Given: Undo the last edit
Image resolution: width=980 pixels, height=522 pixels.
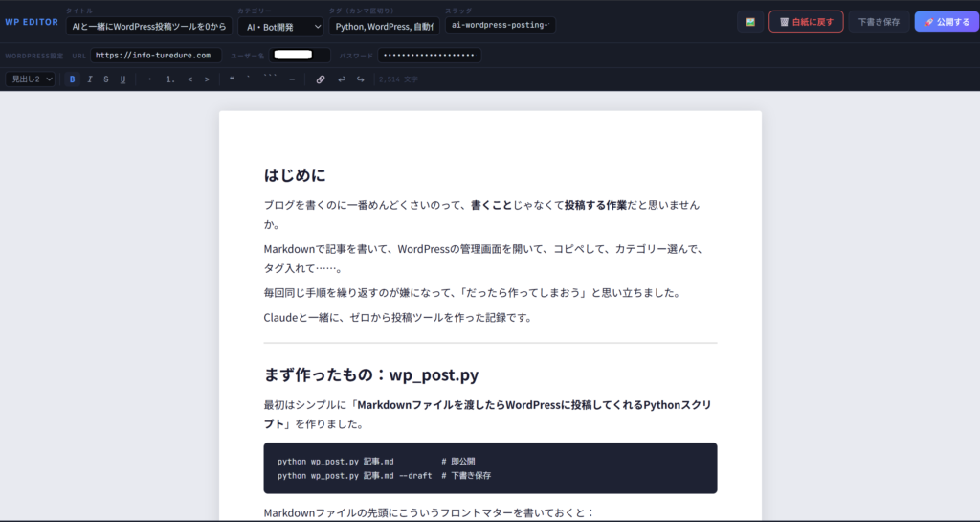Looking at the screenshot, I should tap(342, 79).
